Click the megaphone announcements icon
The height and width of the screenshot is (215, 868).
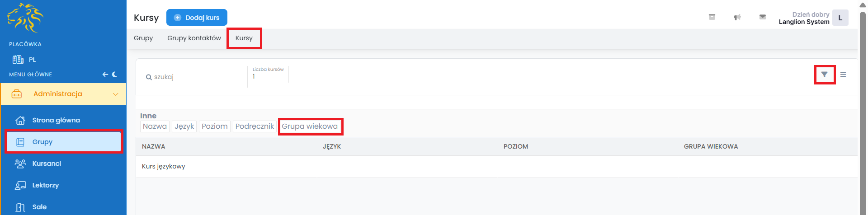pyautogui.click(x=737, y=17)
